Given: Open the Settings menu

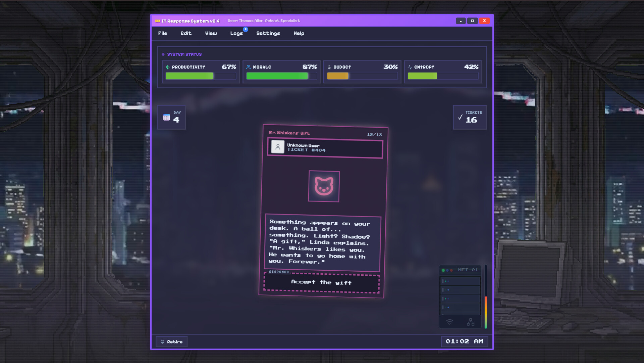Looking at the screenshot, I should 268,33.
